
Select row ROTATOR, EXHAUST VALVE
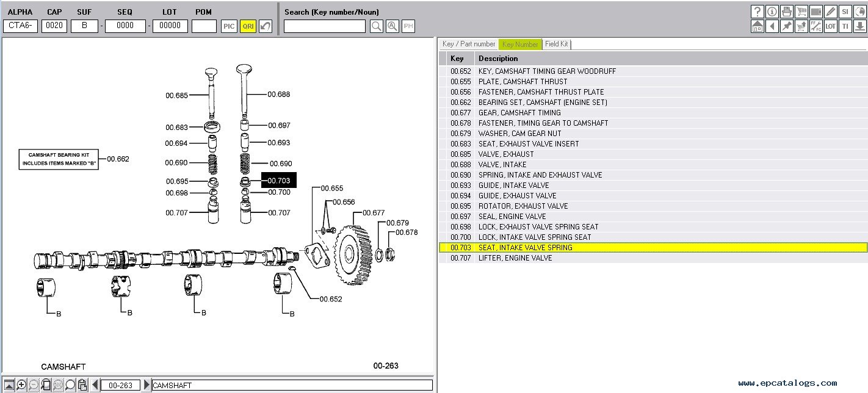click(x=653, y=206)
